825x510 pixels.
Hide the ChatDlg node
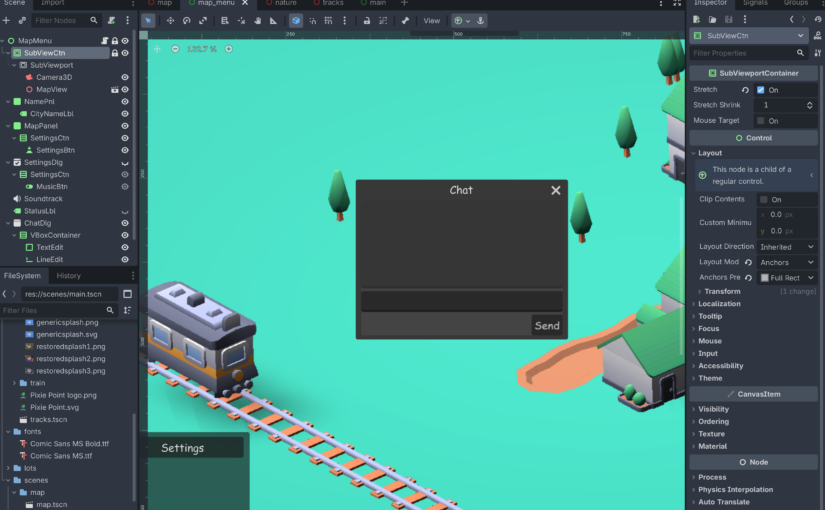125,223
